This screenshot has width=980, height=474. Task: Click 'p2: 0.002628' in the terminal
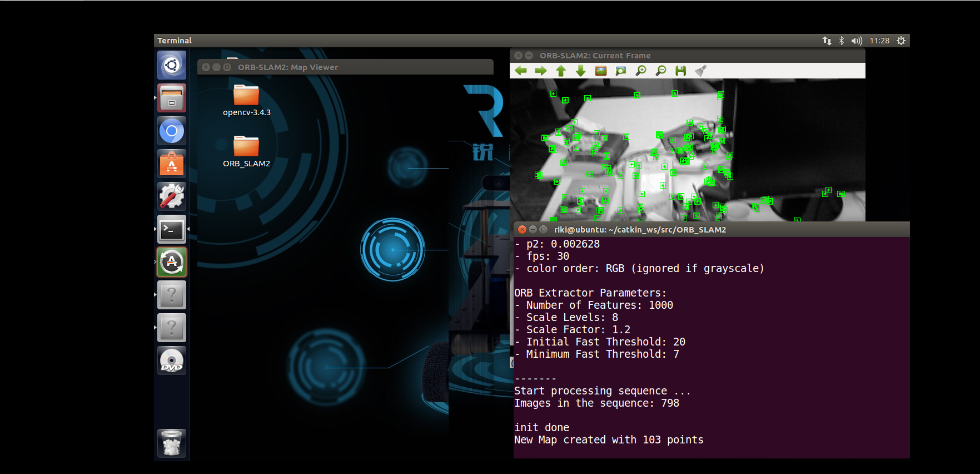point(557,244)
